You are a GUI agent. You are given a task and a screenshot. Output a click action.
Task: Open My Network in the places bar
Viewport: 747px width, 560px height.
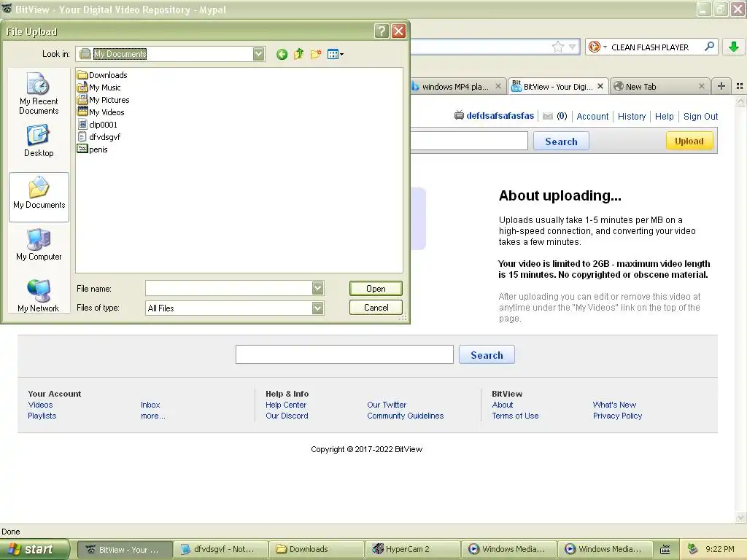[39, 296]
